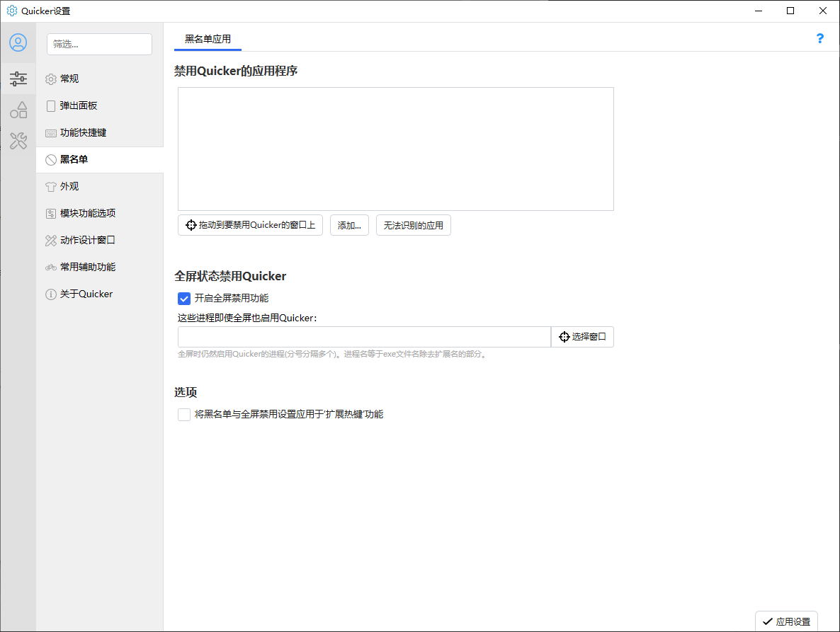Select the 黑名单 sidebar item
840x632 pixels.
coord(100,160)
